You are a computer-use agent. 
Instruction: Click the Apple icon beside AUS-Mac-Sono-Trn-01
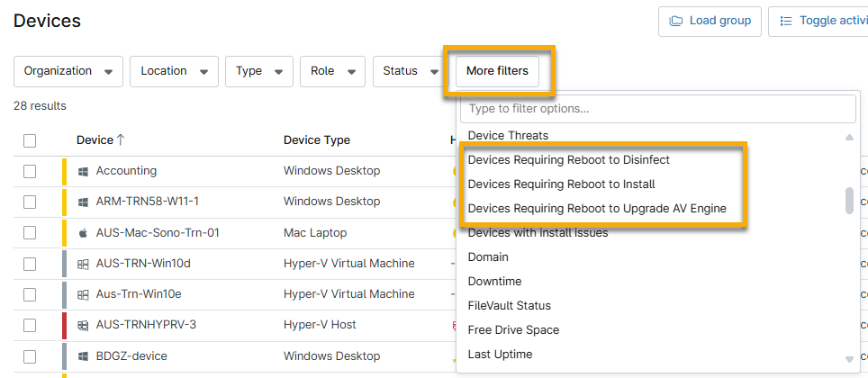pos(84,233)
